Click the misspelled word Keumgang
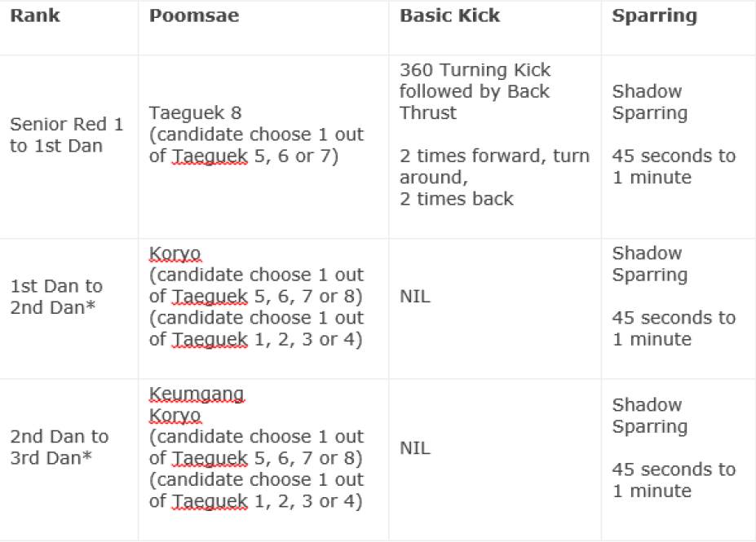The height and width of the screenshot is (542, 756). (197, 394)
